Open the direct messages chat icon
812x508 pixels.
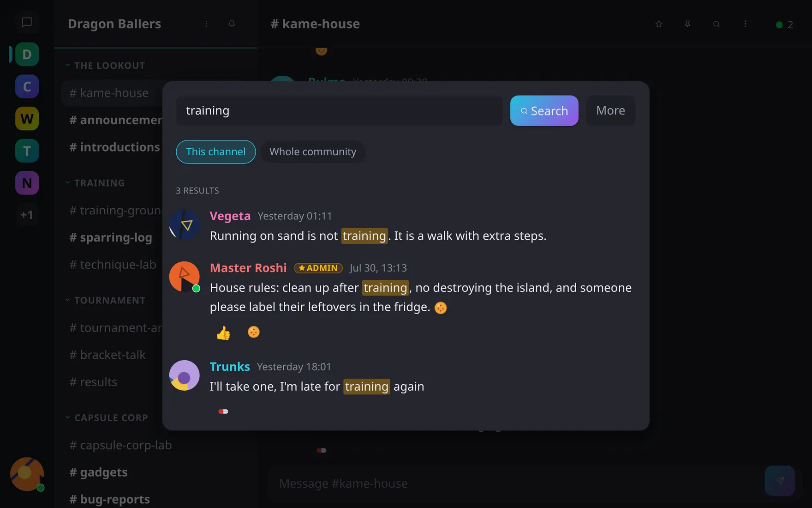[x=27, y=22]
